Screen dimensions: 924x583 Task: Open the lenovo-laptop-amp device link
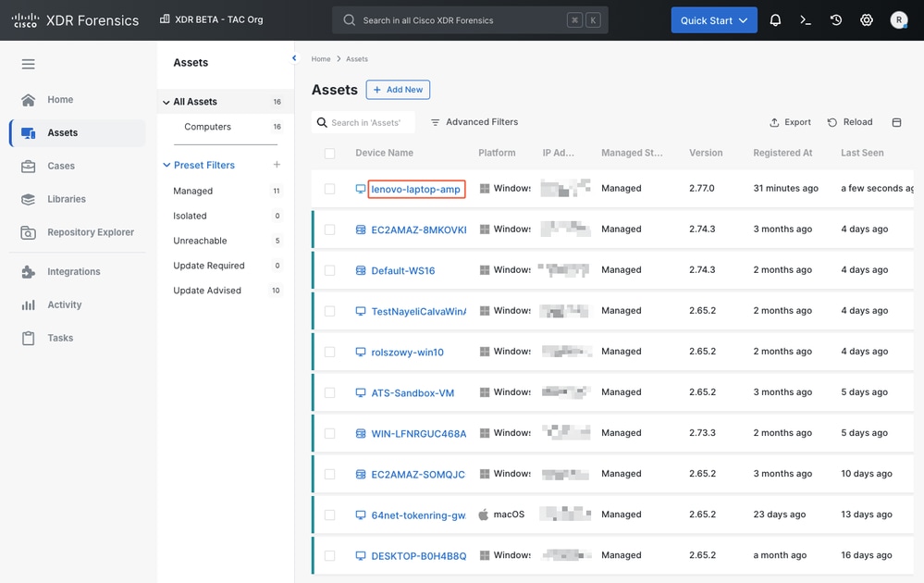click(415, 189)
